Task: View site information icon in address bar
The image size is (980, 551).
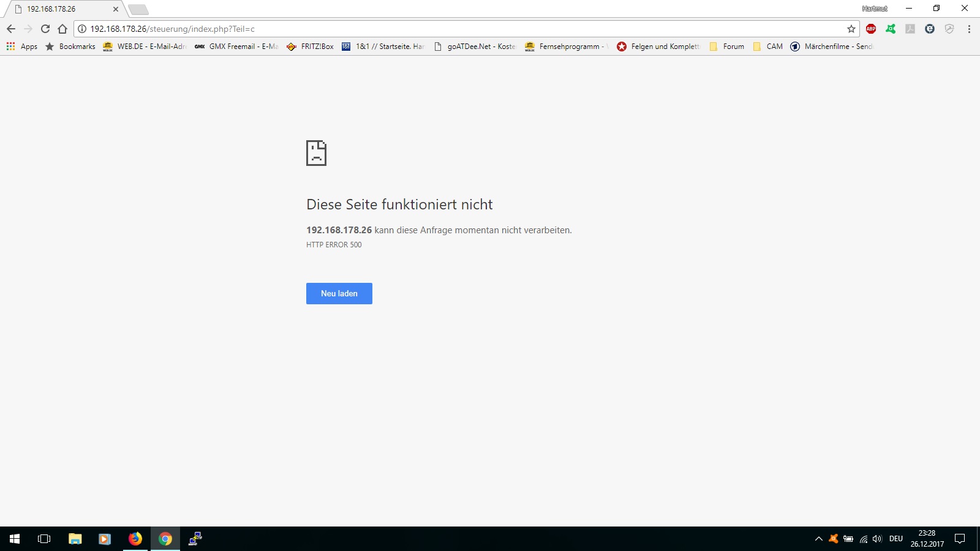Action: (x=82, y=29)
